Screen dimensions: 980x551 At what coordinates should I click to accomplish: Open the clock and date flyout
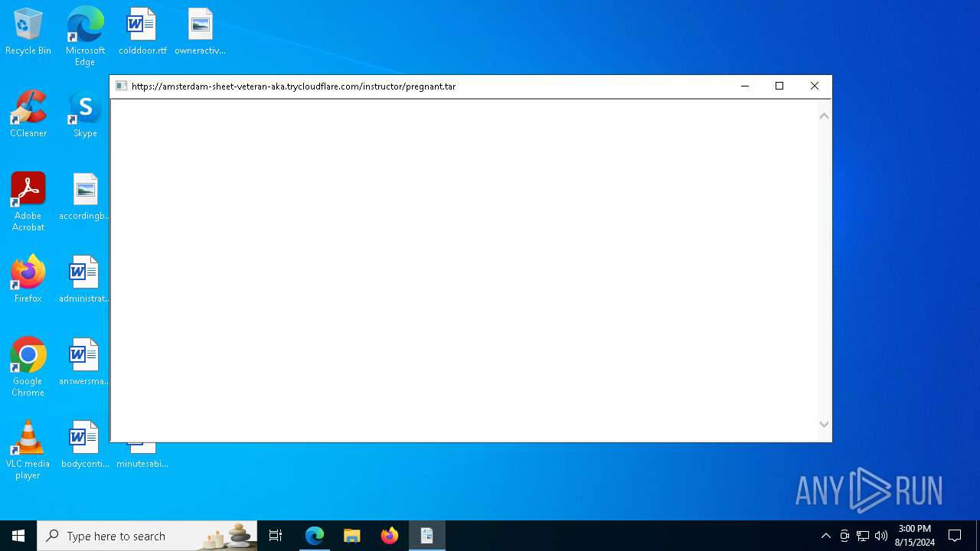(915, 536)
